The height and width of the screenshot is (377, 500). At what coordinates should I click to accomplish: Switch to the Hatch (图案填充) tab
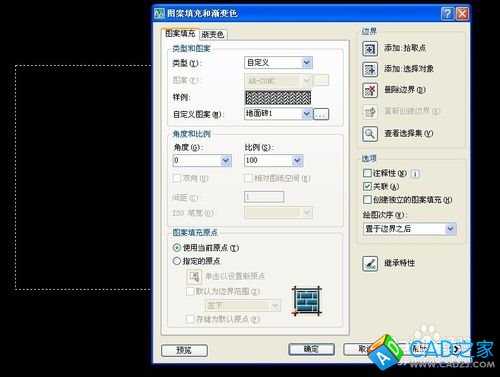tap(180, 34)
